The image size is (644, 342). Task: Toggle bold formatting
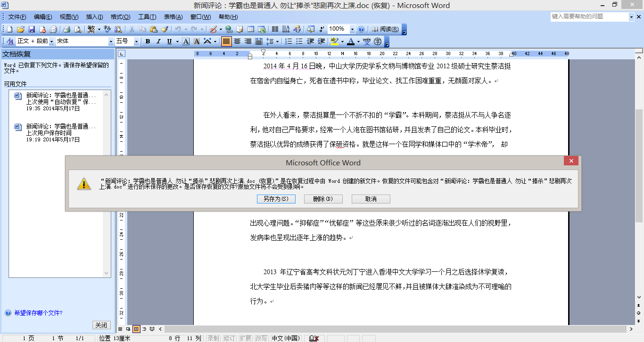(x=148, y=41)
